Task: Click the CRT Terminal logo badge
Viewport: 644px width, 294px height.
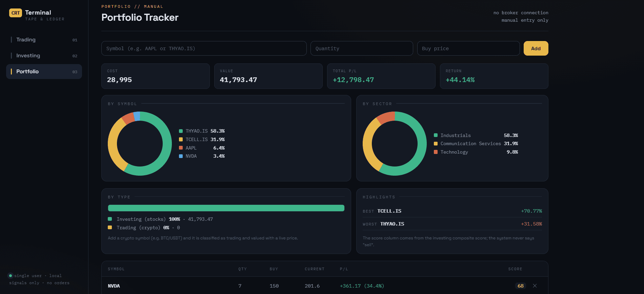Action: (16, 13)
